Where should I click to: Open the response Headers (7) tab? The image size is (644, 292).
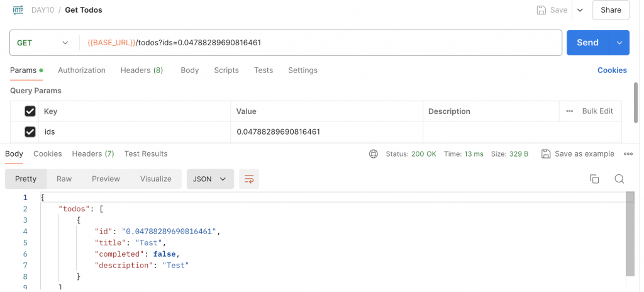[93, 154]
